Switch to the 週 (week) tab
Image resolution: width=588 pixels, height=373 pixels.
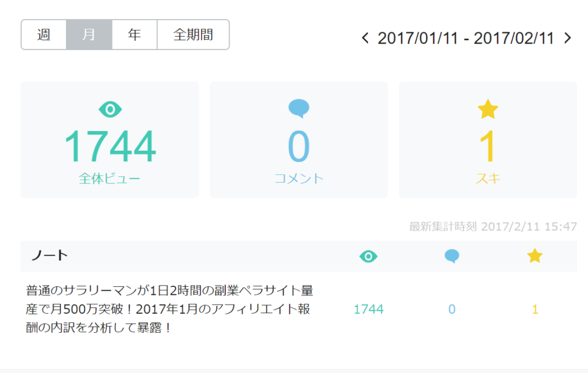[44, 35]
